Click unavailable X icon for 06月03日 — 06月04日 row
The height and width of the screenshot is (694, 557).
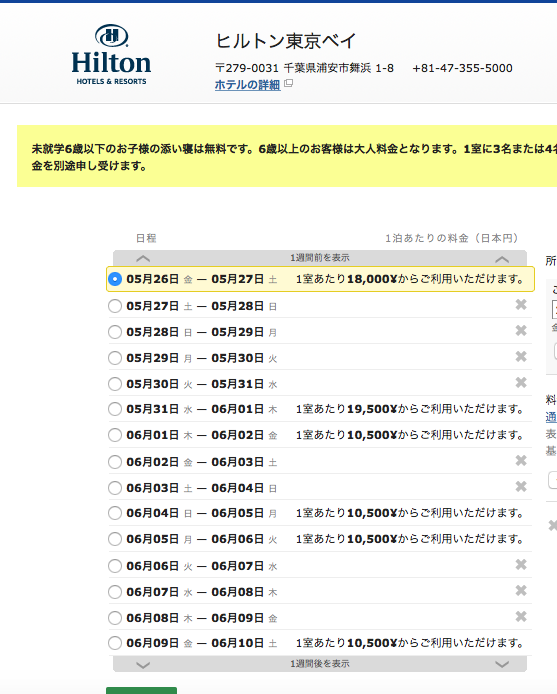521,486
